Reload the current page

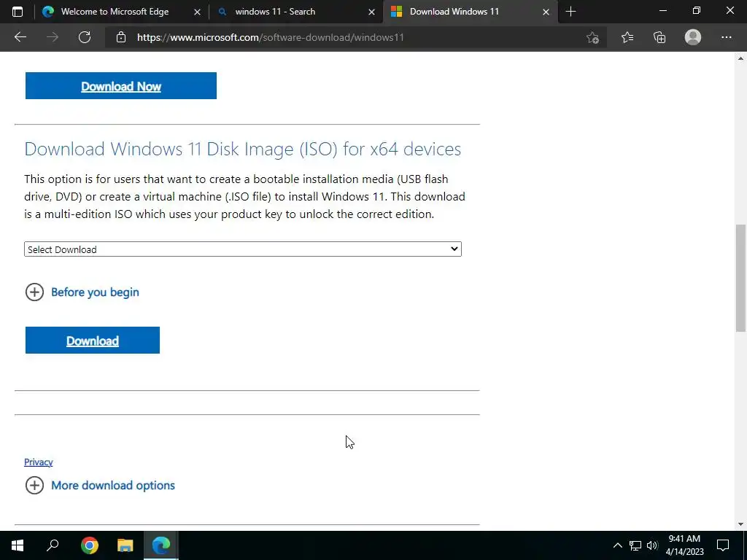click(x=85, y=37)
